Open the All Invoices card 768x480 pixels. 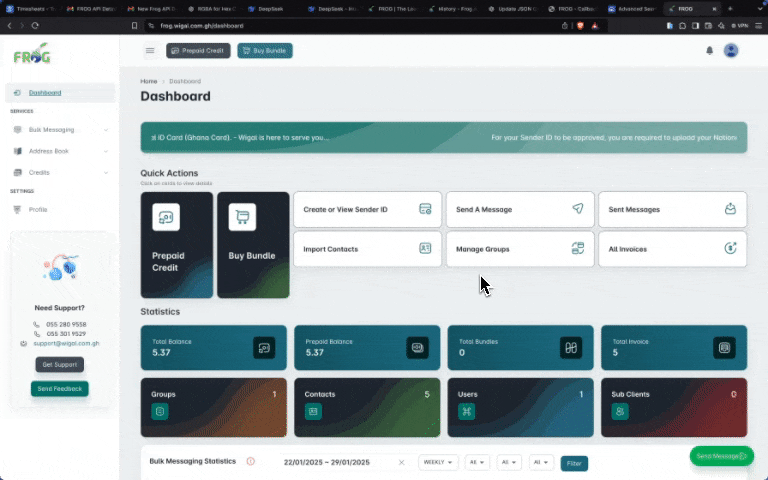point(672,249)
